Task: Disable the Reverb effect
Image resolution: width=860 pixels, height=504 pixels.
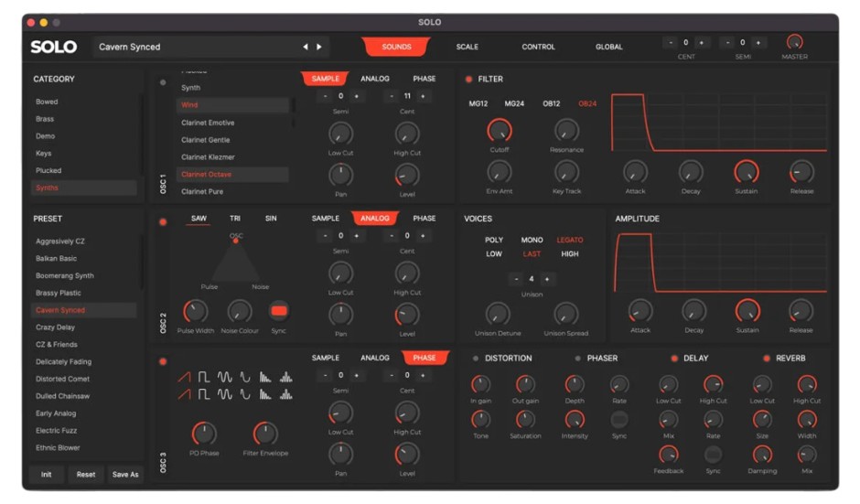Action: pyautogui.click(x=766, y=359)
